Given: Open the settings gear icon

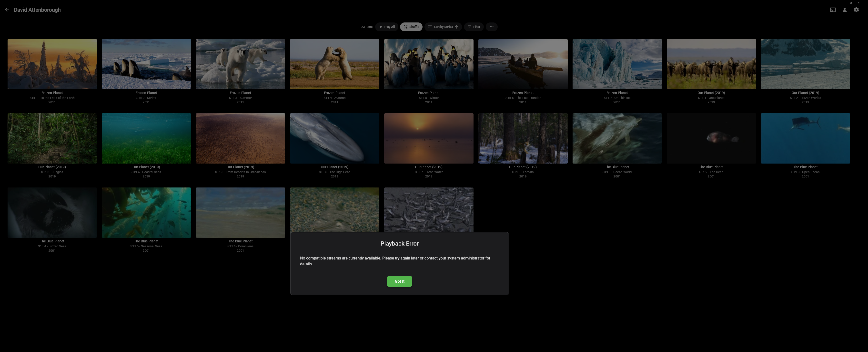Looking at the screenshot, I should click(x=856, y=10).
